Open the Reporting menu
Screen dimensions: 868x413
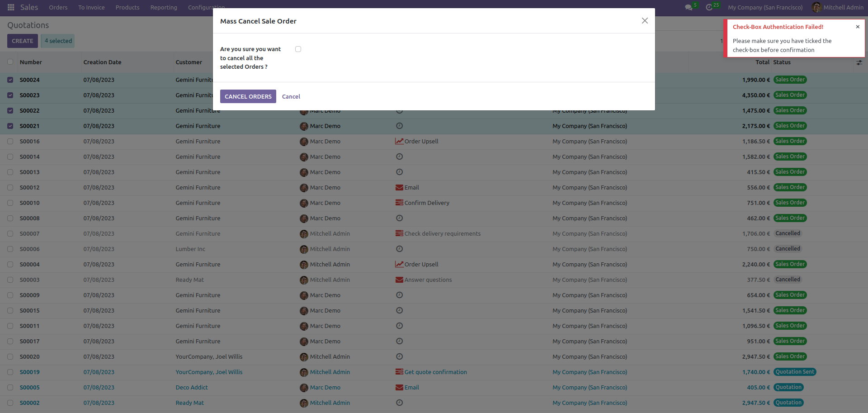click(164, 7)
